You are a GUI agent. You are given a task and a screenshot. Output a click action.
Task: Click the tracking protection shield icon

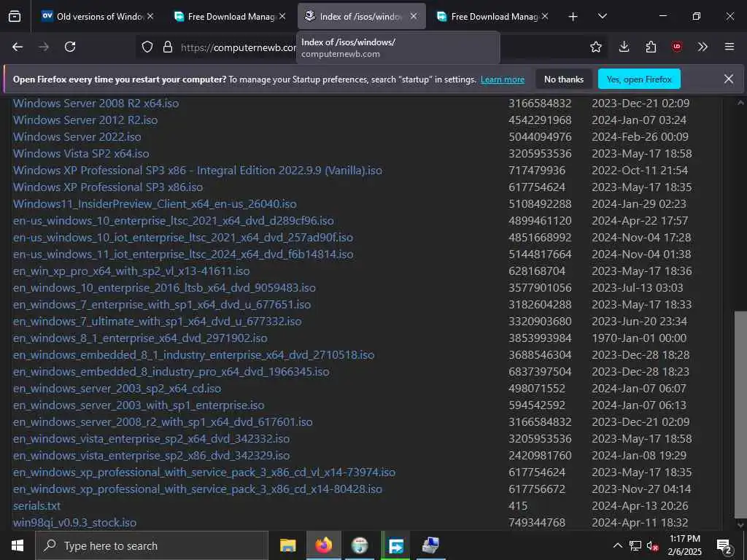[147, 47]
